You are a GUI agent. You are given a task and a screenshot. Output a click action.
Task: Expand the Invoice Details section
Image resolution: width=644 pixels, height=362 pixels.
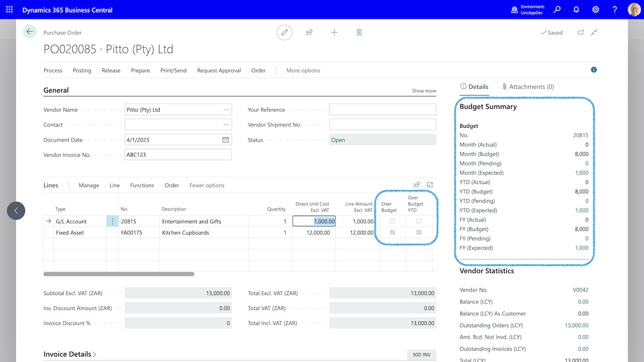coord(70,354)
